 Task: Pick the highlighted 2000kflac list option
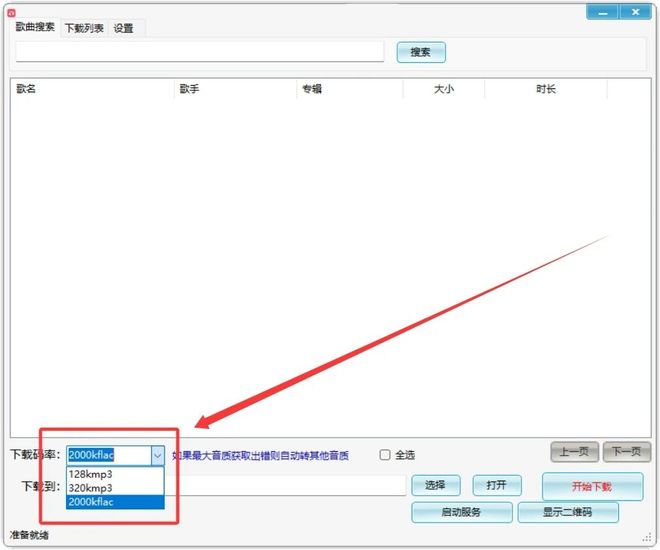tap(115, 502)
